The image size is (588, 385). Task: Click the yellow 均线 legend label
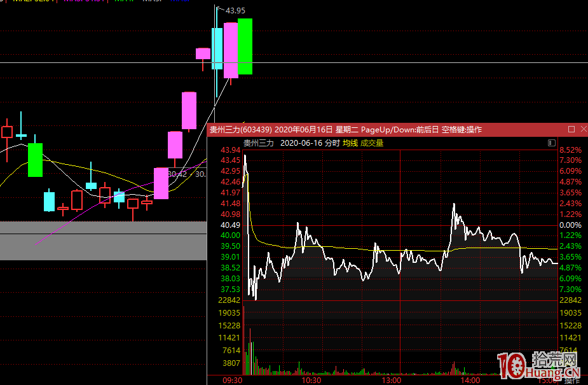[x=350, y=143]
